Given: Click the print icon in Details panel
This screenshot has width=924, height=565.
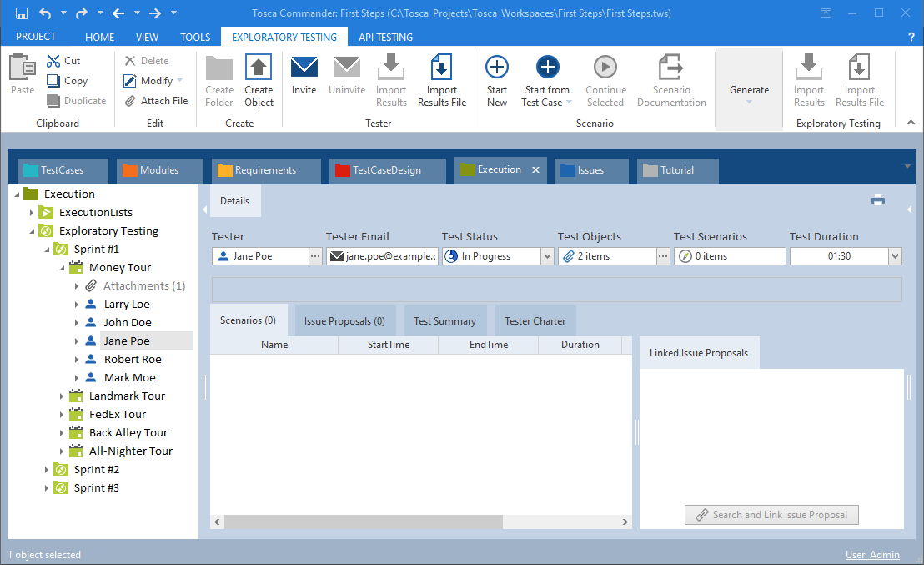Looking at the screenshot, I should coord(877,200).
